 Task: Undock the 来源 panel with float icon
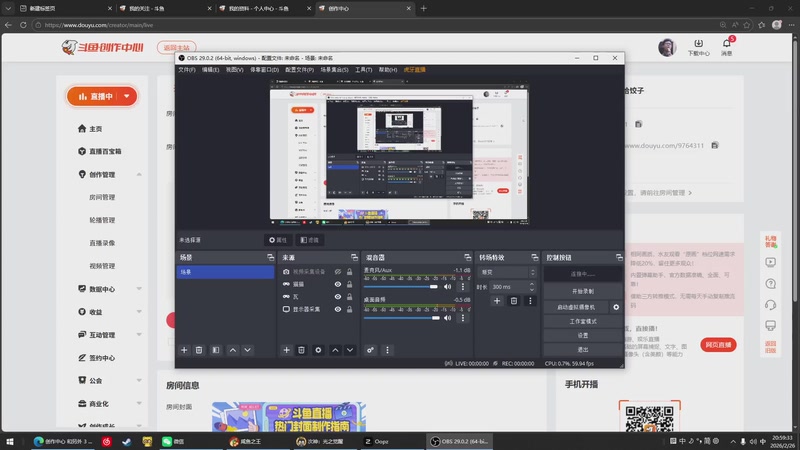point(354,258)
